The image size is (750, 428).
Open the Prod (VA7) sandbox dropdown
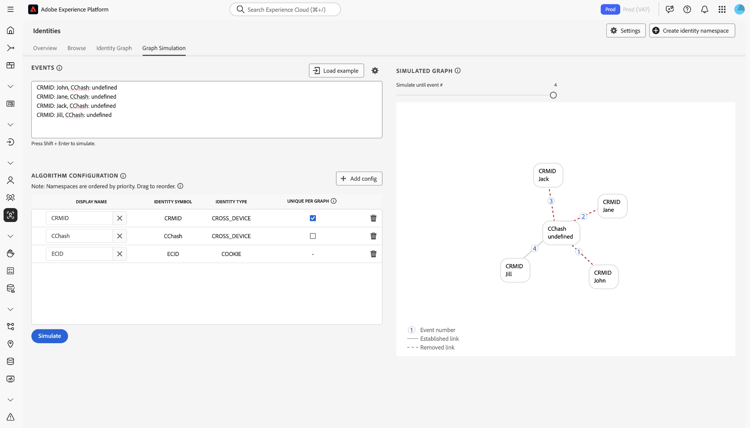coord(636,9)
